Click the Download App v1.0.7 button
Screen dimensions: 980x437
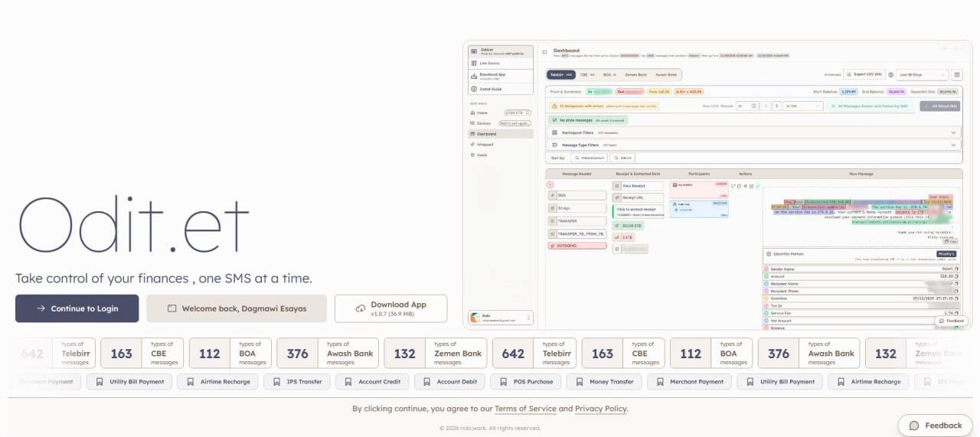coord(390,308)
